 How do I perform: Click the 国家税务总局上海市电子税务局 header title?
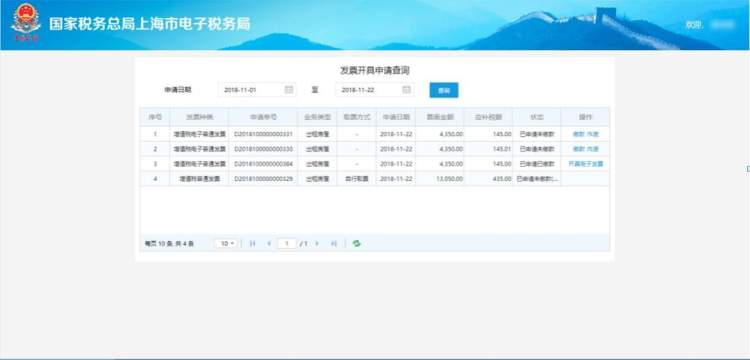pyautogui.click(x=149, y=24)
